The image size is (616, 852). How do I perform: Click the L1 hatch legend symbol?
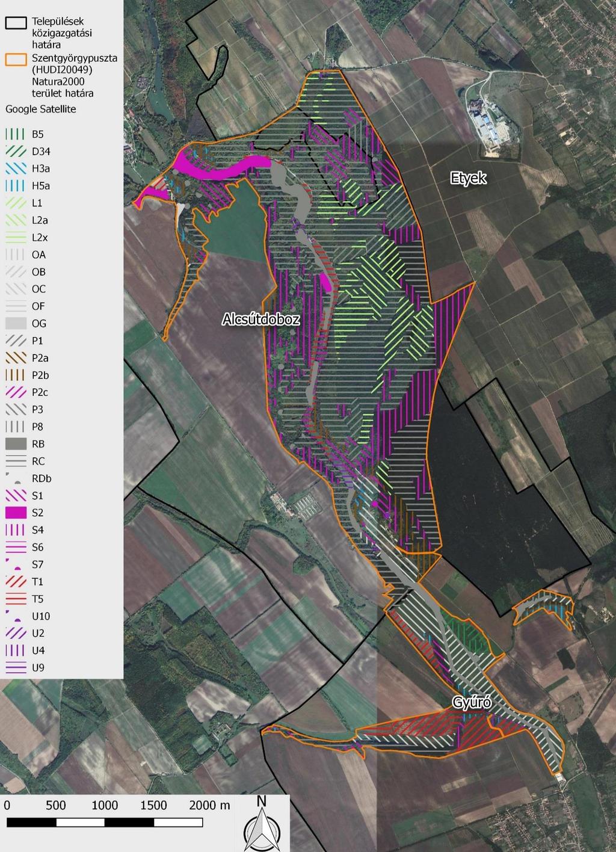pos(16,203)
